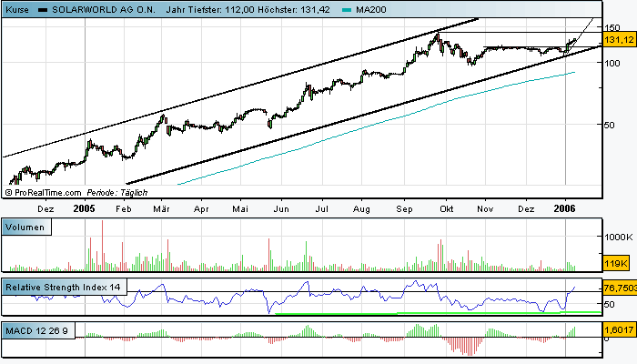Click the Volumen panel label
This screenshot has width=637, height=364.
click(x=26, y=227)
